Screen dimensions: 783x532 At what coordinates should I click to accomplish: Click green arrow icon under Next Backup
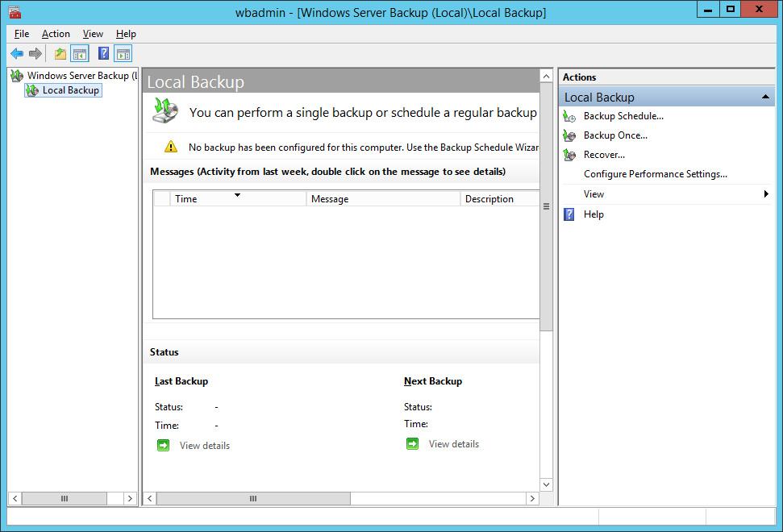tap(413, 444)
